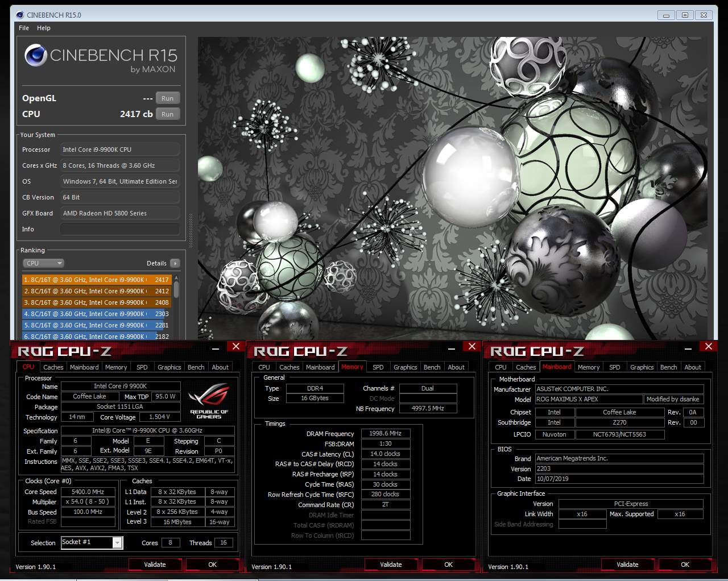Viewport: 728px width, 581px height.
Task: Click OK in middle CPU-Z window
Action: 448,565
